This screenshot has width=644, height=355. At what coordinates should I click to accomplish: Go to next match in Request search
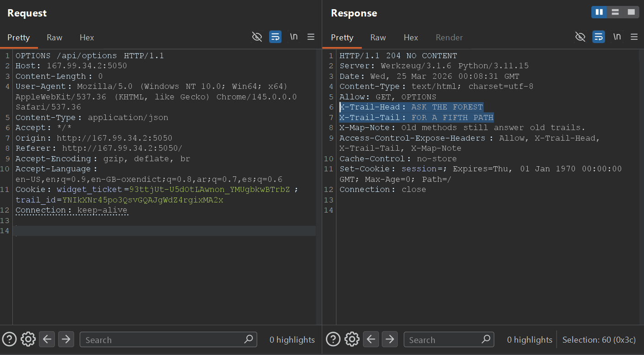(x=66, y=339)
